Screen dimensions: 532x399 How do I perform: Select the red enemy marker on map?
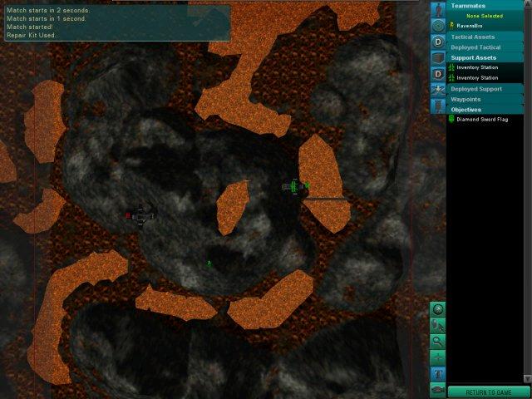(128, 214)
